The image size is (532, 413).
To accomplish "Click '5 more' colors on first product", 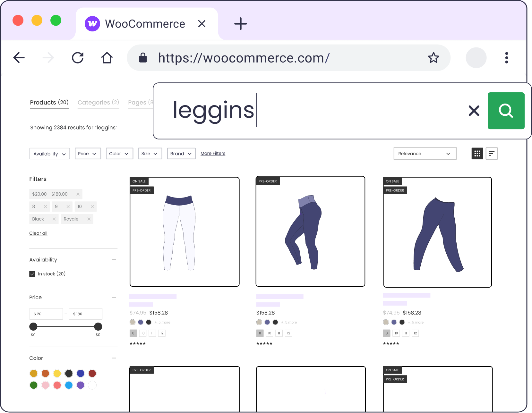I will (x=163, y=322).
